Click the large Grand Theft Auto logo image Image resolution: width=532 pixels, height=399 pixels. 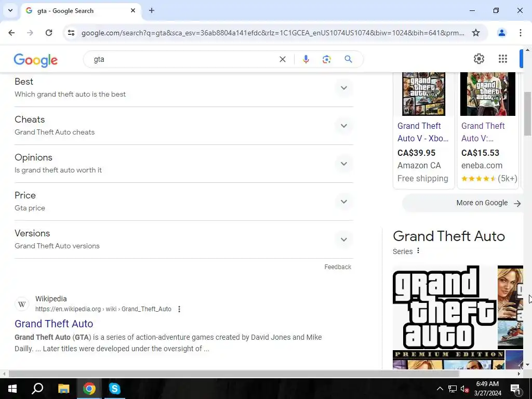tap(445, 307)
